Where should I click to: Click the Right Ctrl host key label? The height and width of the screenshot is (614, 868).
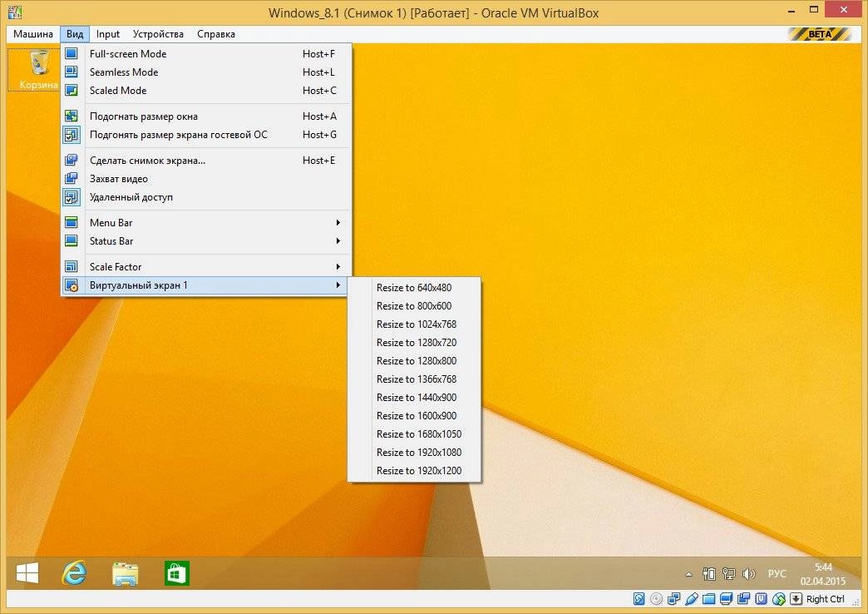[826, 598]
